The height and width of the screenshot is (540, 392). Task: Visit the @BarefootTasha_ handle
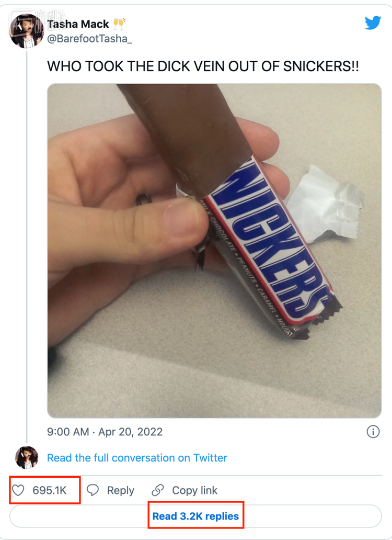click(90, 38)
